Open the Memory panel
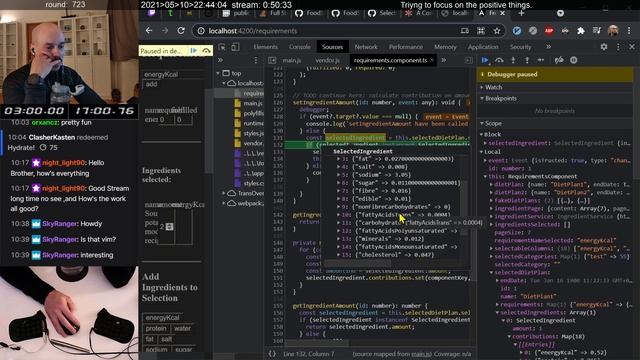The height and width of the screenshot is (360, 640). [x=445, y=47]
